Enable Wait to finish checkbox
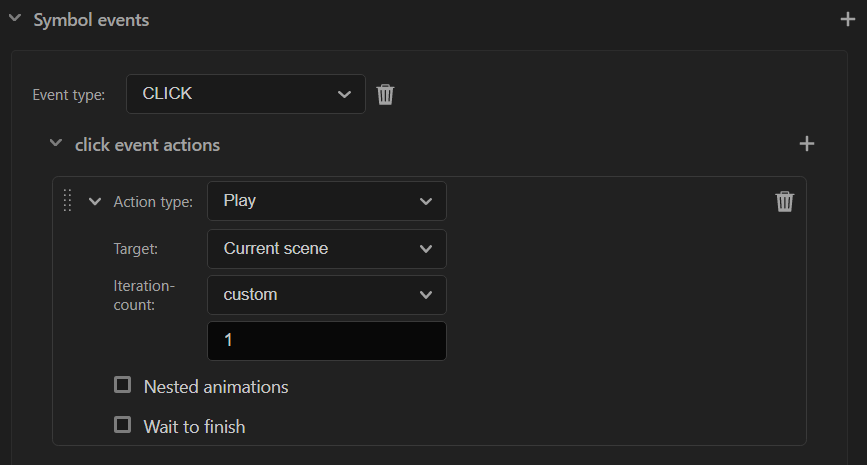The image size is (867, 465). (x=122, y=425)
